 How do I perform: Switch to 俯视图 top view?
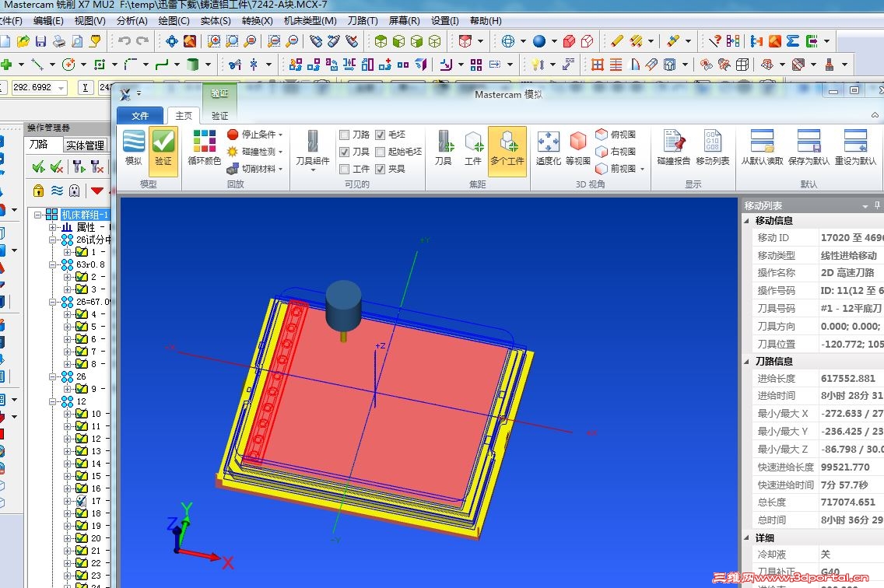coord(616,135)
